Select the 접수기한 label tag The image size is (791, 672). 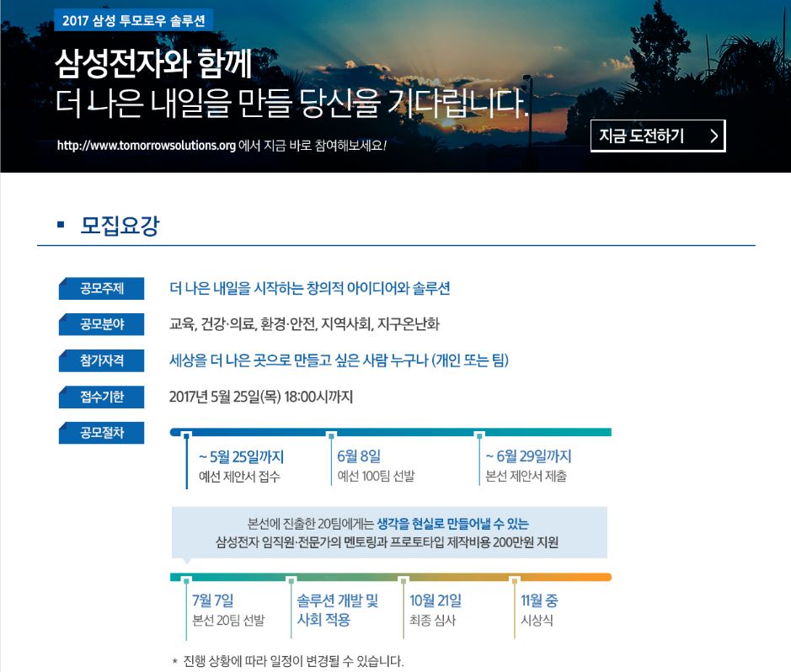tap(101, 397)
